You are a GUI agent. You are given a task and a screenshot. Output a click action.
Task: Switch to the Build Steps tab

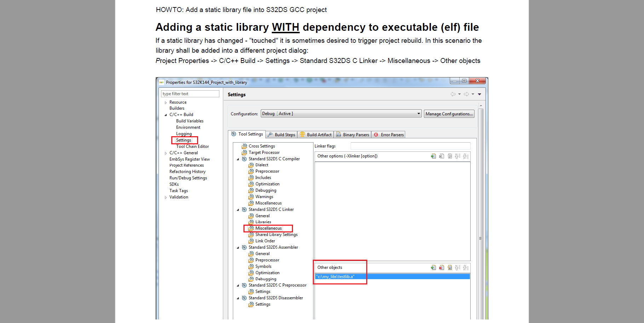(x=281, y=135)
